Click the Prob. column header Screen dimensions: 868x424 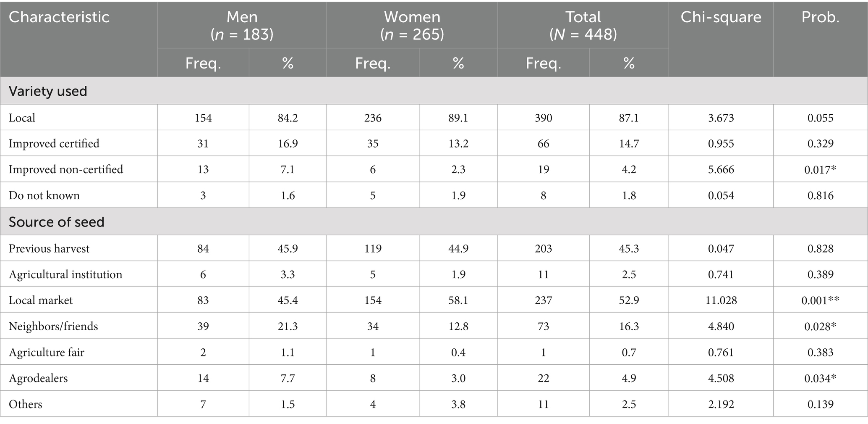(x=820, y=17)
